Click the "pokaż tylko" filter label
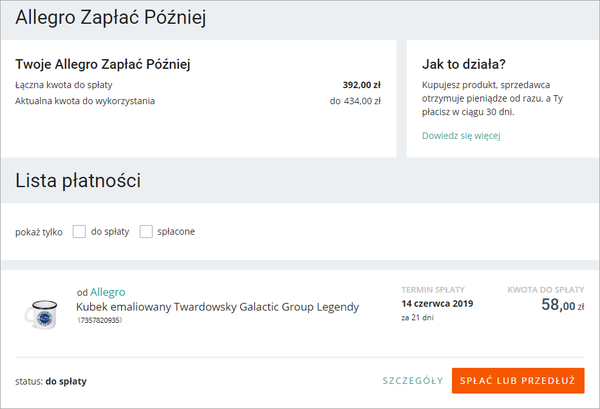The height and width of the screenshot is (409, 600). 39,232
